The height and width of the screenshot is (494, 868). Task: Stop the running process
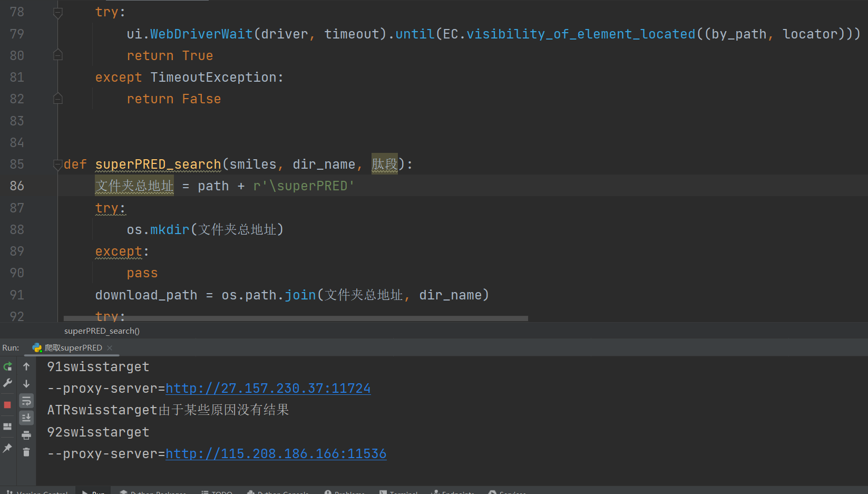(x=7, y=405)
